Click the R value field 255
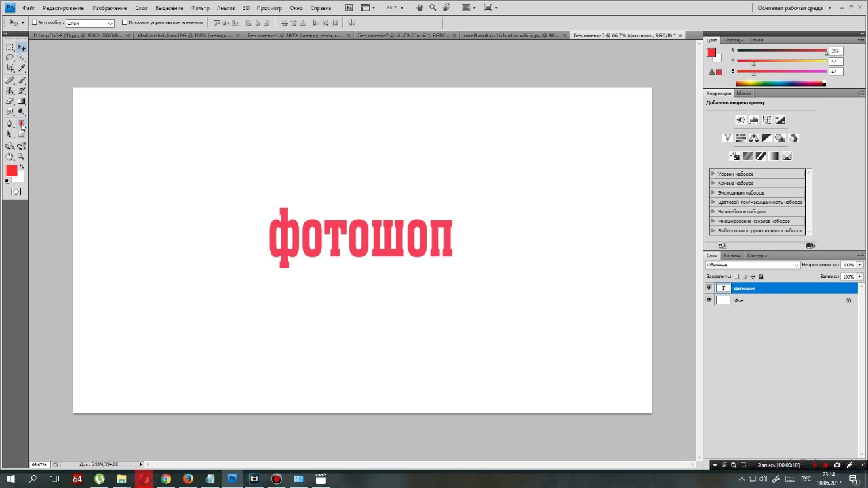 pos(835,51)
